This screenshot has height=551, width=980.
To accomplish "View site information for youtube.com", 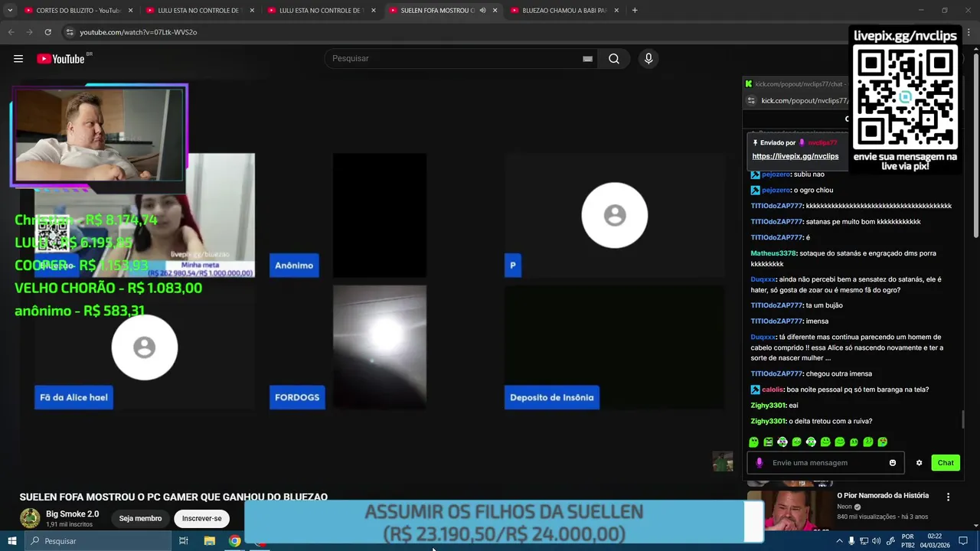I will [x=70, y=32].
